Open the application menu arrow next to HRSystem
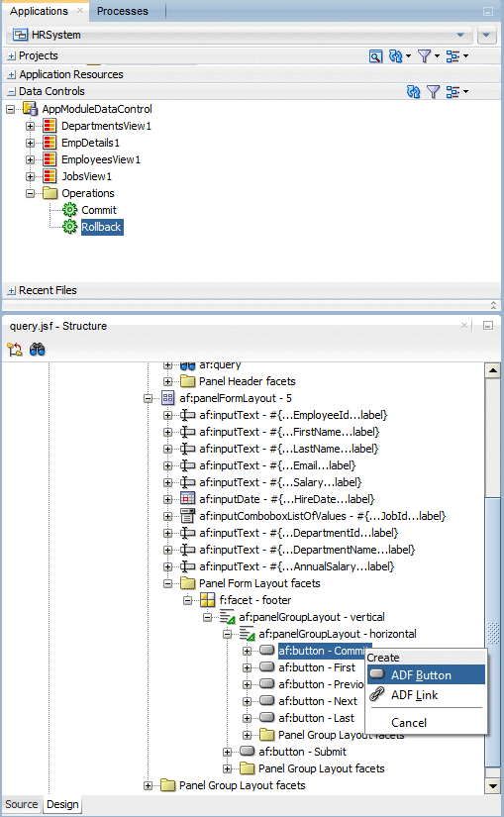The width and height of the screenshot is (504, 817). pyautogui.click(x=486, y=35)
